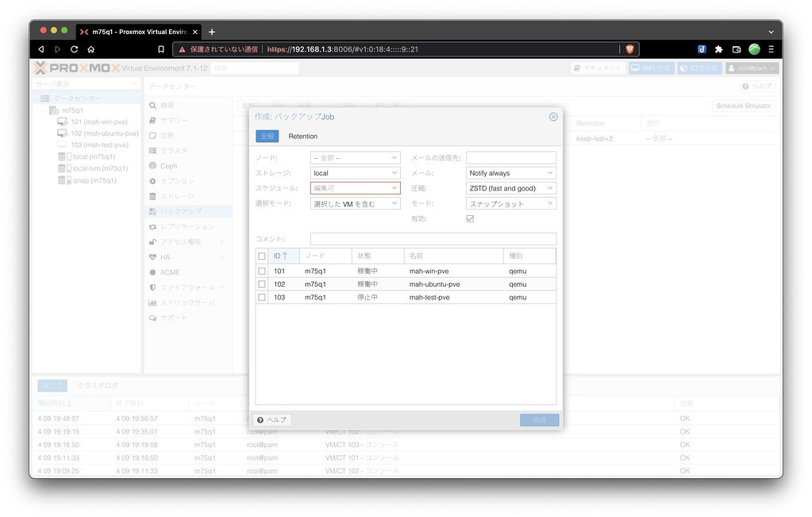The image size is (812, 517).
Task: Toggle the 有効 enabled checkbox
Action: coord(470,218)
